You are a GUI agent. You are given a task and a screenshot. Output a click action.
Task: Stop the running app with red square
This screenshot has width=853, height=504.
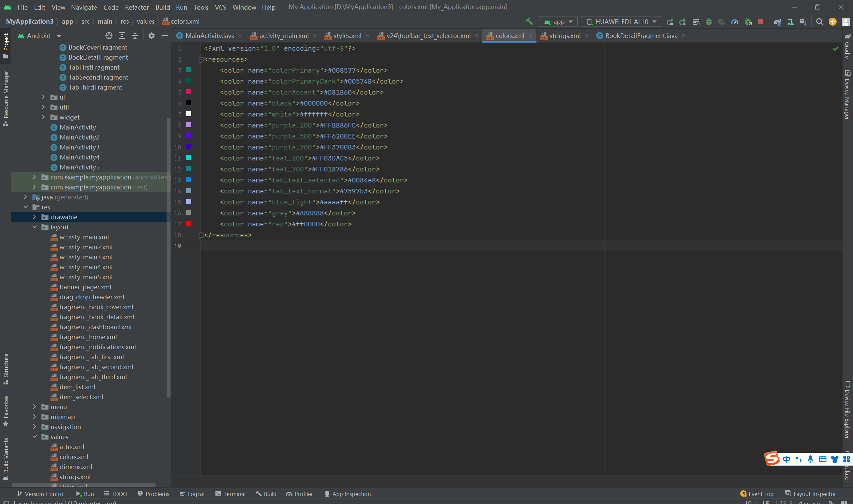click(x=761, y=22)
